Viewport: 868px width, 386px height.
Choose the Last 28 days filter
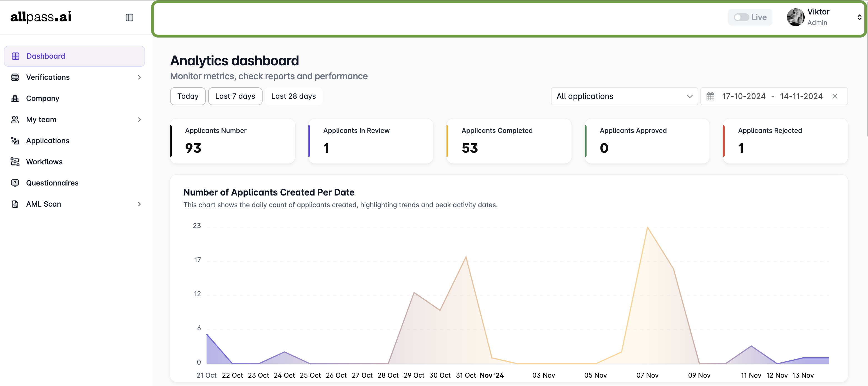point(293,96)
